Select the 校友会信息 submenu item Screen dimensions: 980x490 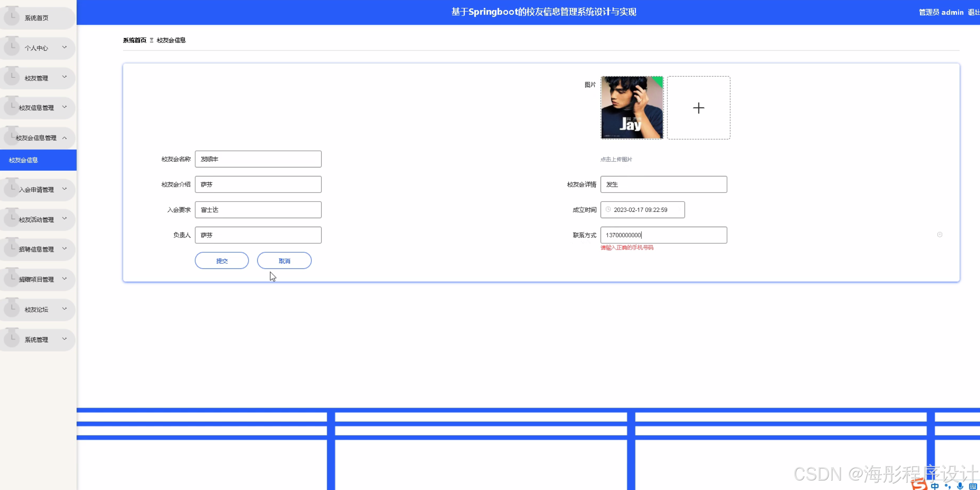tap(24, 160)
